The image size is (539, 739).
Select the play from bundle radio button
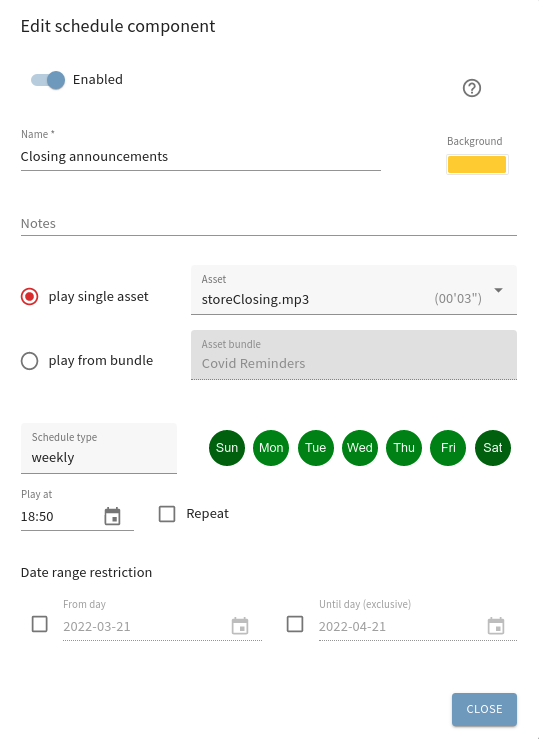29,361
